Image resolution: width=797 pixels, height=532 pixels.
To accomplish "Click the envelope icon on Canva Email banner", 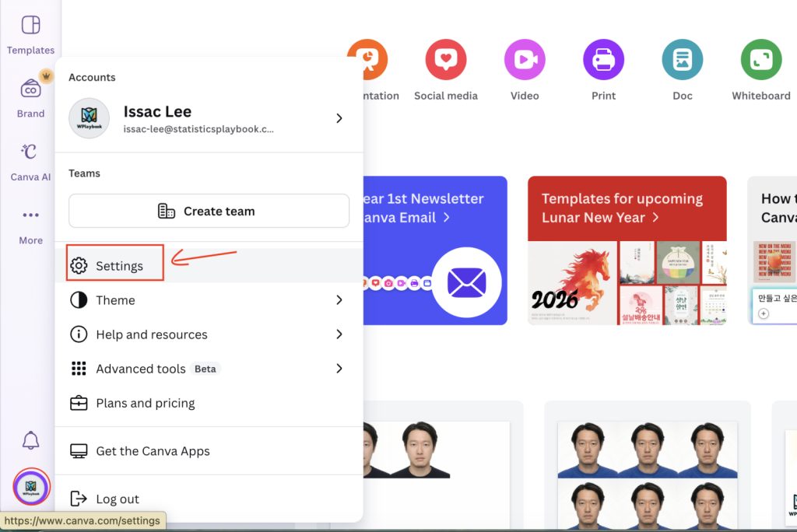I will click(x=467, y=282).
